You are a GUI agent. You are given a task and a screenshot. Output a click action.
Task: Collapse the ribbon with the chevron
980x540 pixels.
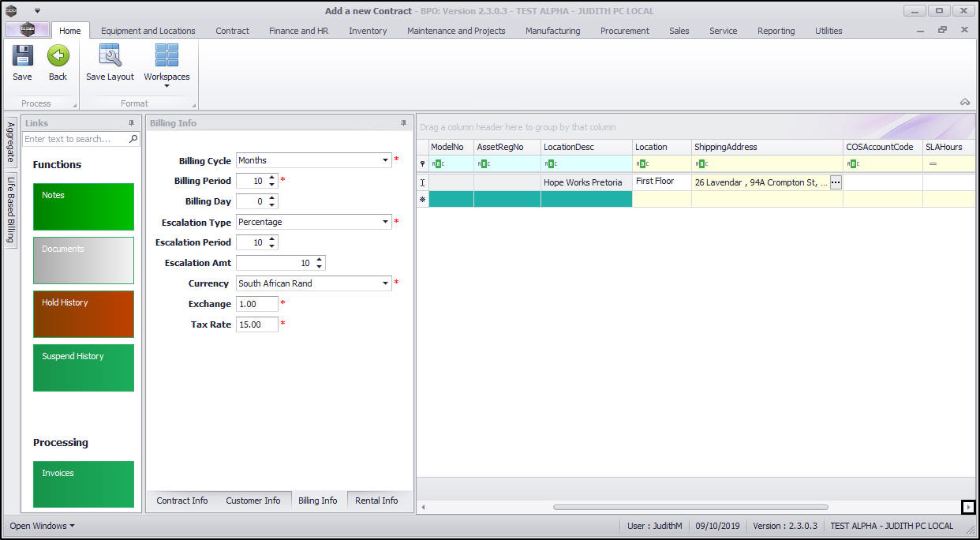click(964, 102)
